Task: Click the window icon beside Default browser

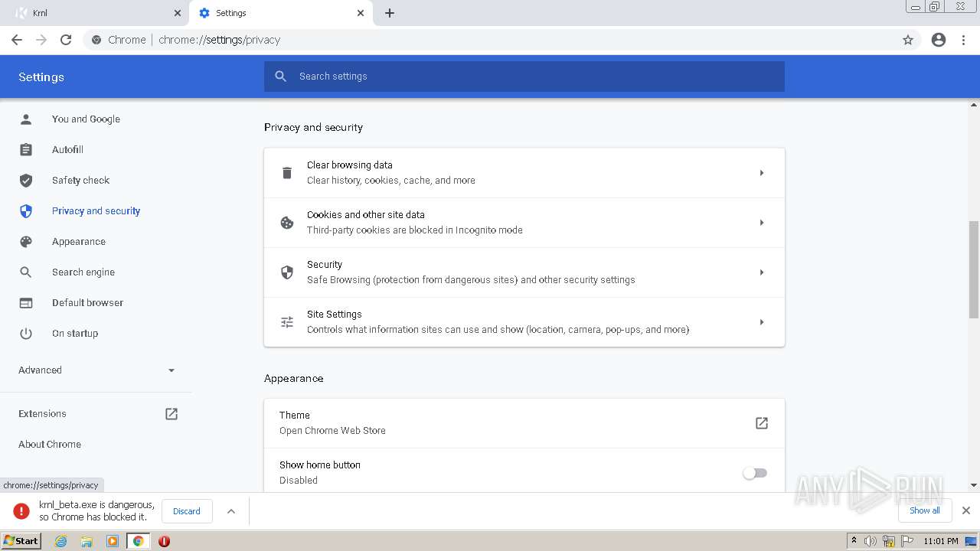Action: click(x=26, y=302)
